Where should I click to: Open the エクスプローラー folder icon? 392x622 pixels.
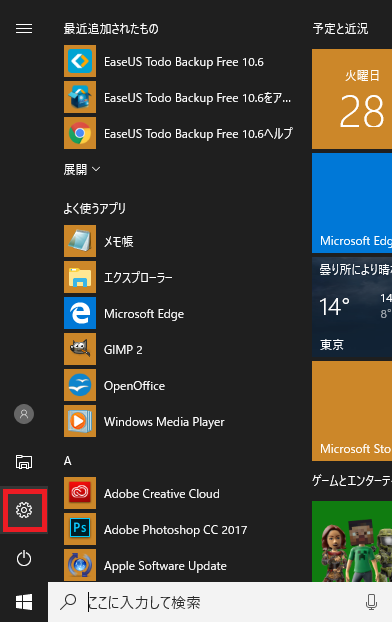(80, 277)
